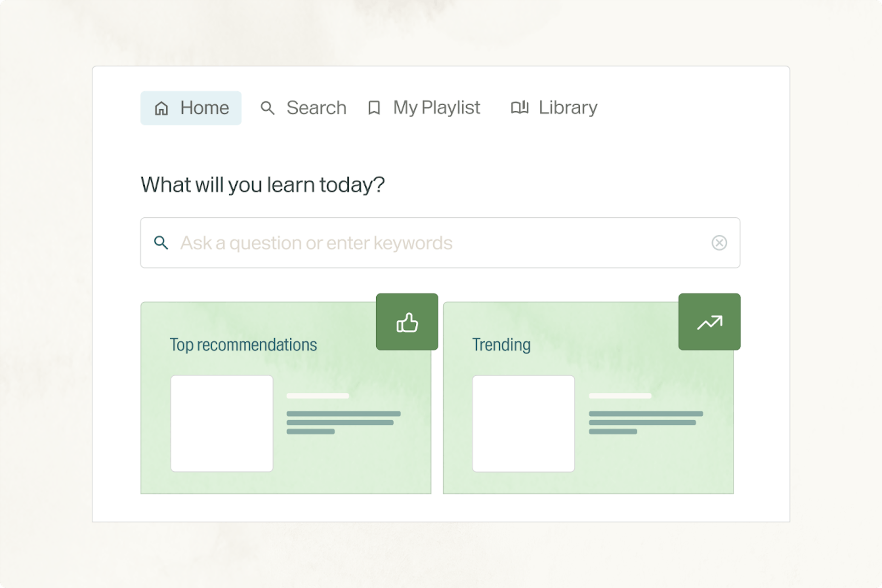Click the heading 'What will you learn today?'

click(262, 184)
